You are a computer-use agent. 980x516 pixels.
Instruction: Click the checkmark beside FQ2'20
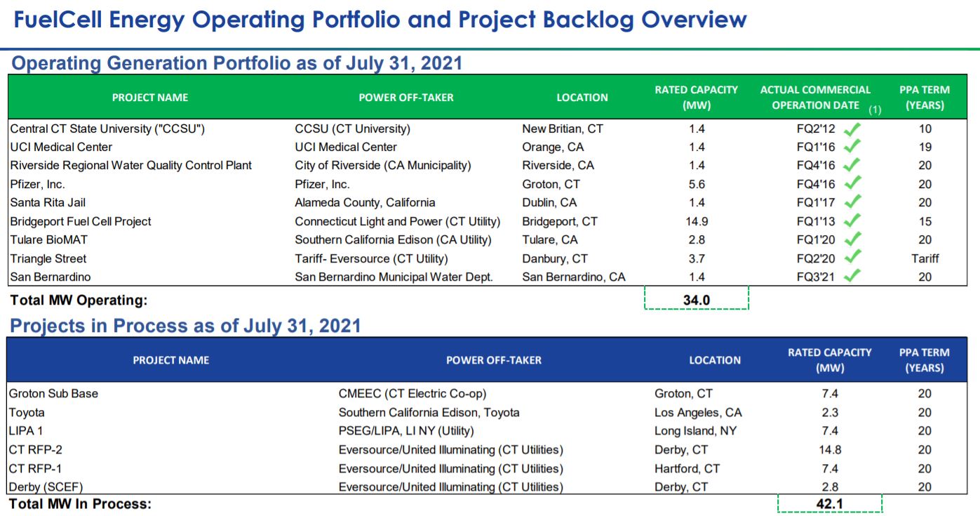(852, 258)
